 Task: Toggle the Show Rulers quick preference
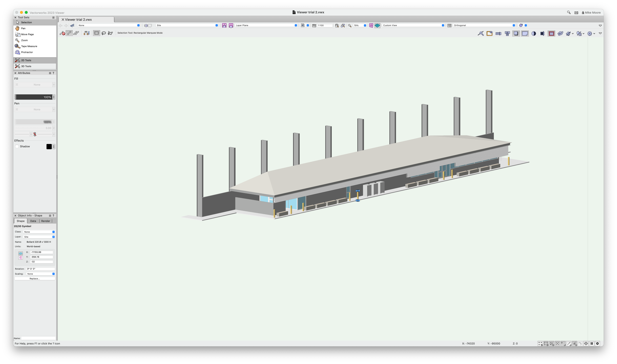pos(498,34)
